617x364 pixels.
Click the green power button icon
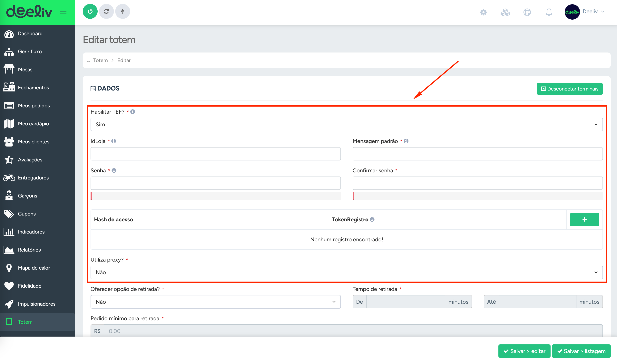pyautogui.click(x=90, y=11)
